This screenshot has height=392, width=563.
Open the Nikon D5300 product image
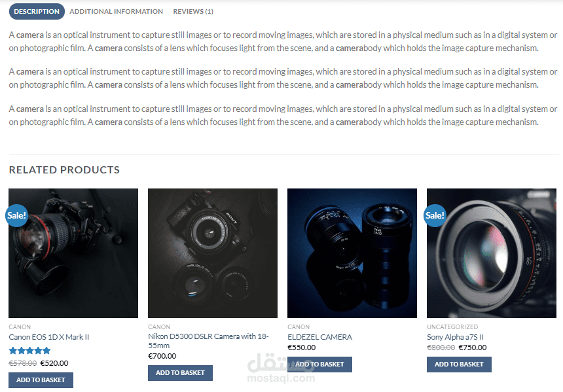click(x=213, y=253)
